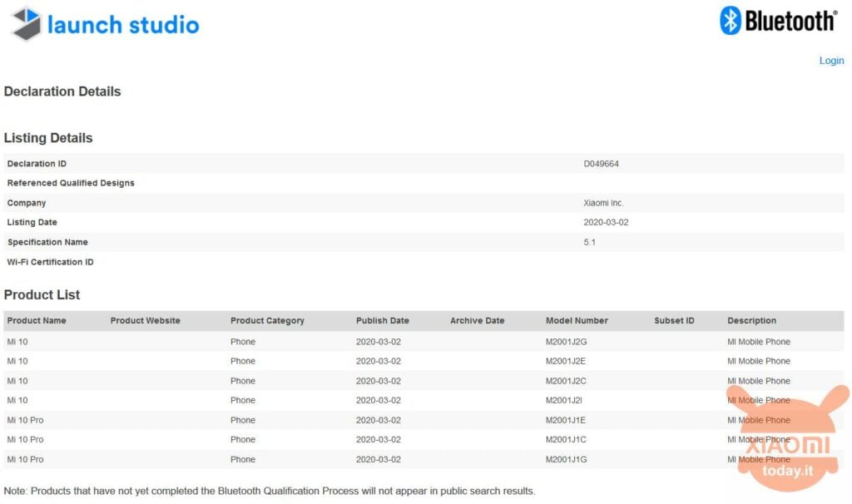
Task: Click the Referenced Qualified Designs label
Action: tap(71, 183)
